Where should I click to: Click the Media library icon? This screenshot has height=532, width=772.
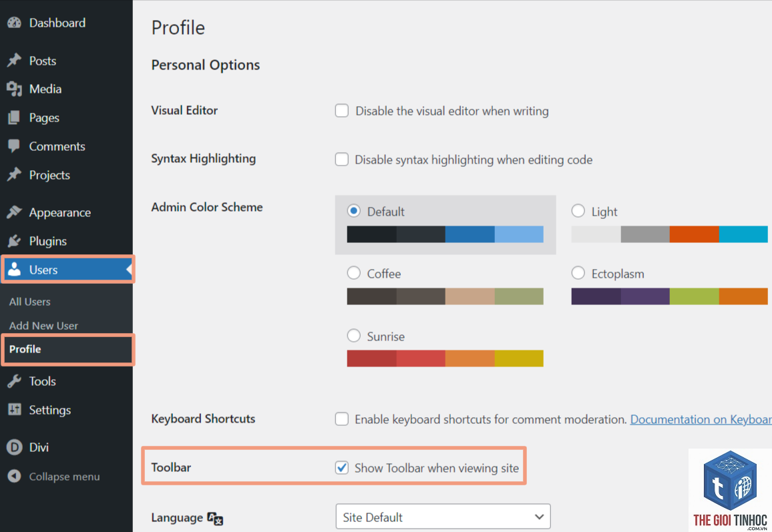click(14, 89)
